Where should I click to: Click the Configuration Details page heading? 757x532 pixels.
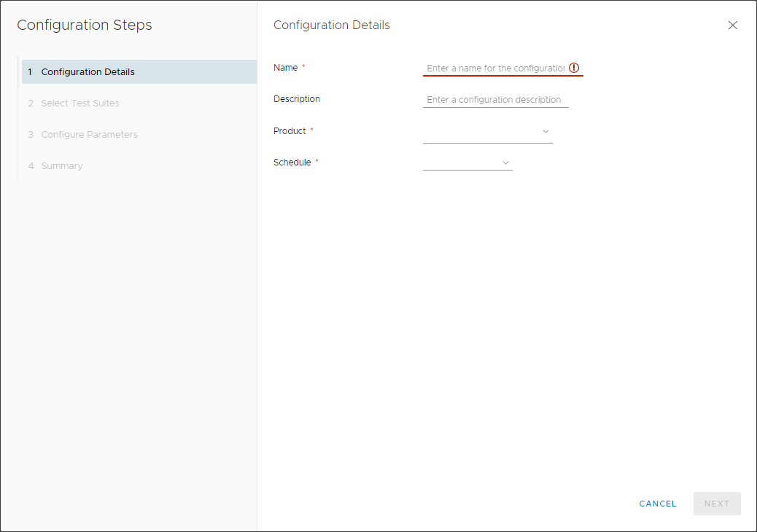(x=331, y=26)
